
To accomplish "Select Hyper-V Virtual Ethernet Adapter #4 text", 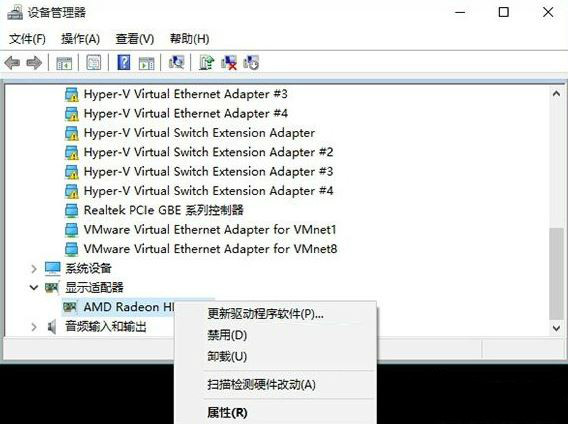I will click(185, 114).
